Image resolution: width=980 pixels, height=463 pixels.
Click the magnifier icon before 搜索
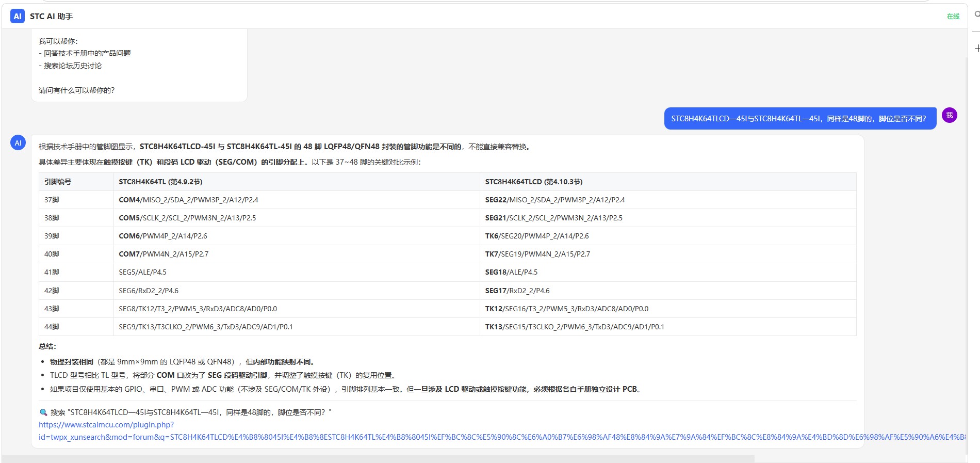point(43,412)
